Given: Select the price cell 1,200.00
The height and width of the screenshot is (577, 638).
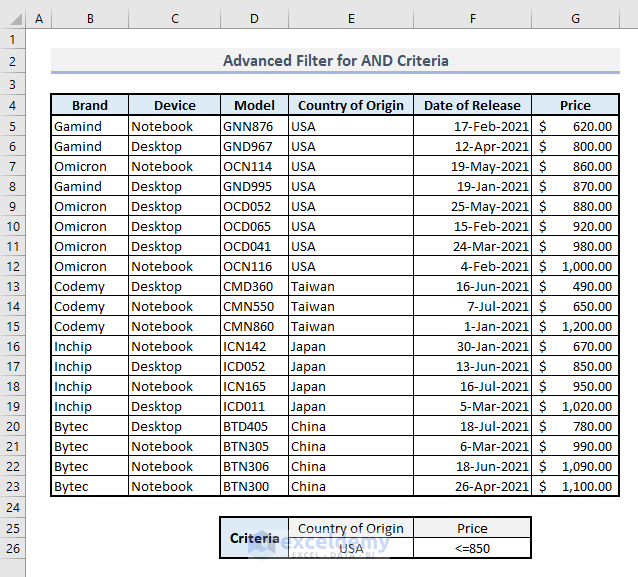Looking at the screenshot, I should (575, 326).
